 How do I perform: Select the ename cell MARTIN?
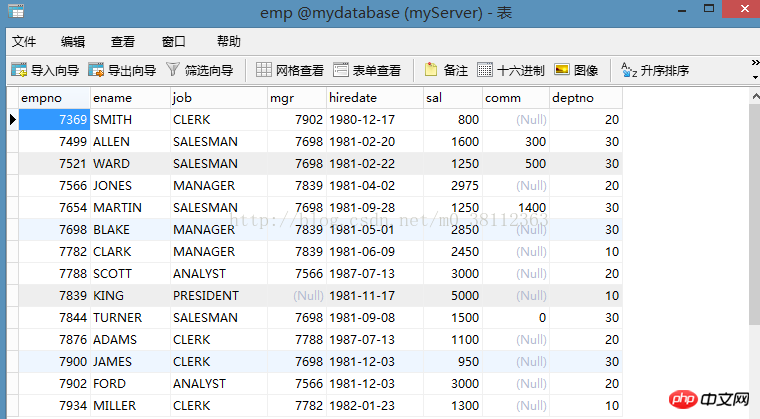130,208
